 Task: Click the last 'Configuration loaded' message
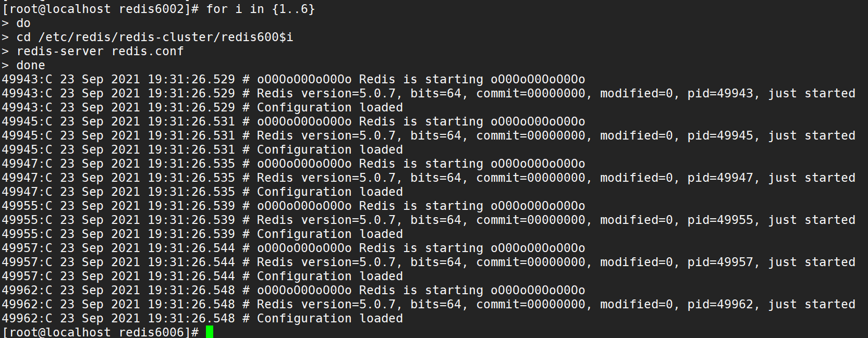[x=329, y=318]
